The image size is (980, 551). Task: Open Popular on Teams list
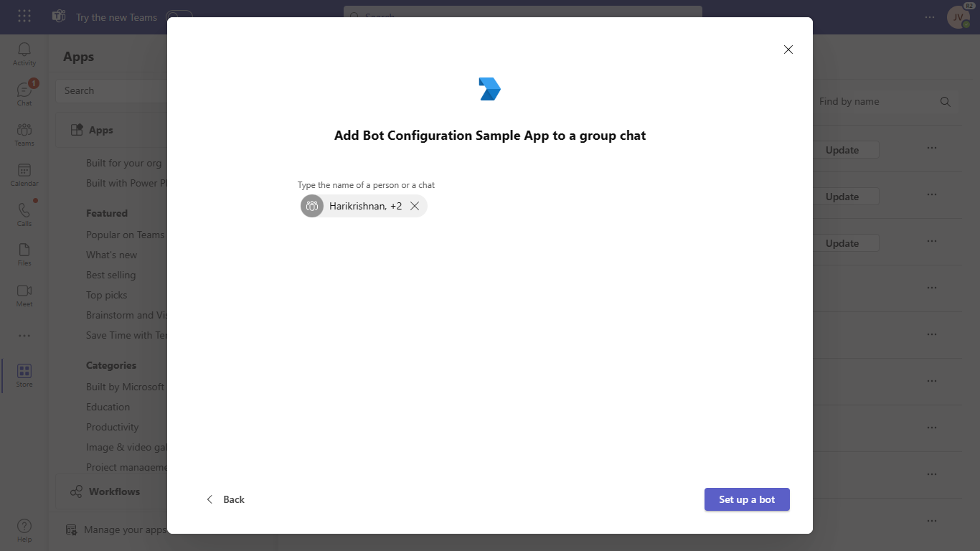pyautogui.click(x=126, y=235)
